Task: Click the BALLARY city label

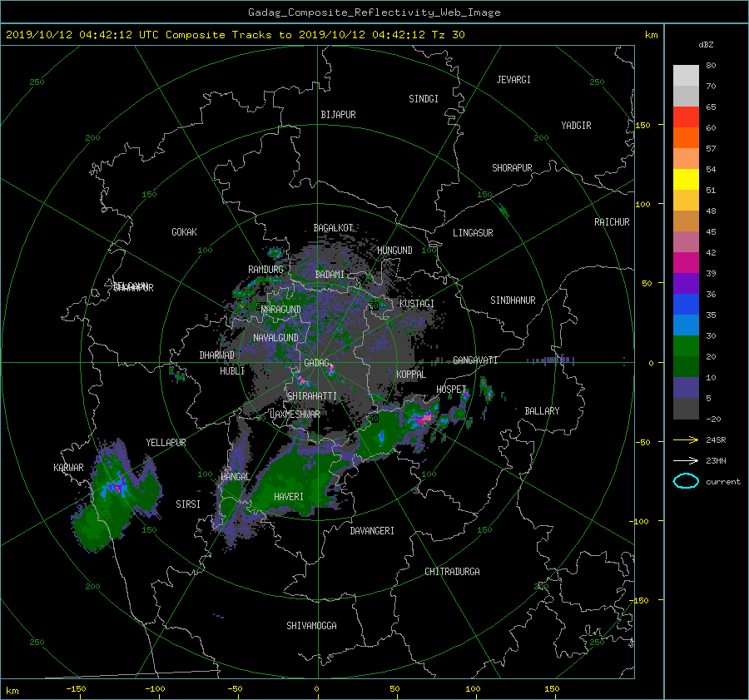Action: [542, 411]
